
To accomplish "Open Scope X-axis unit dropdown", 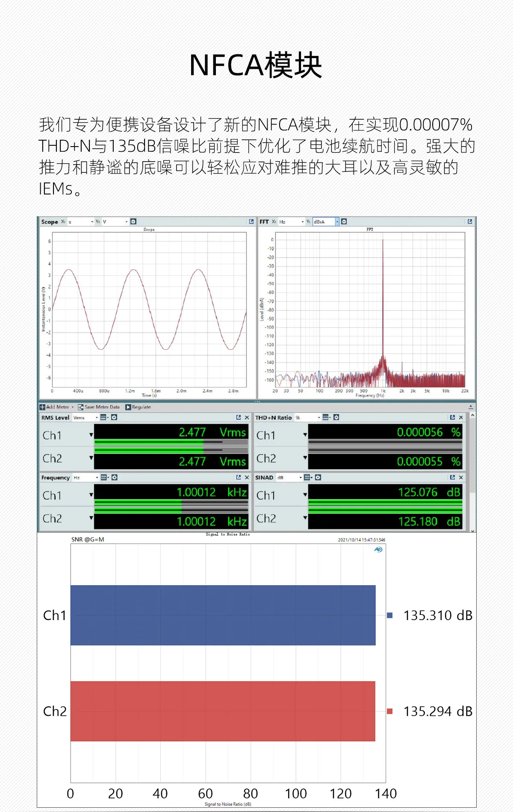I will point(92,221).
